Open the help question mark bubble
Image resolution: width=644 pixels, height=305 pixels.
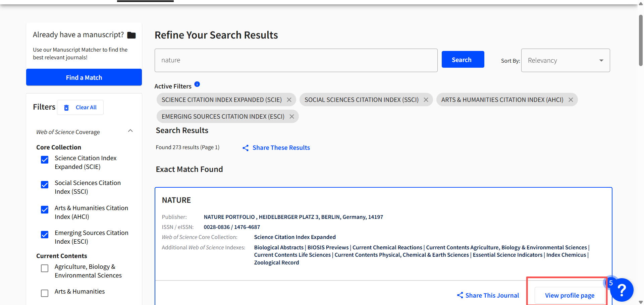tap(622, 290)
